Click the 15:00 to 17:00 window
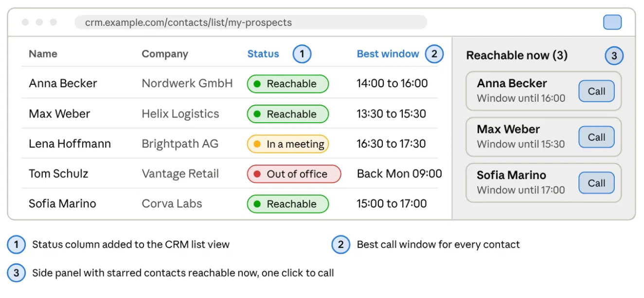Screen dimensions: 644x298 (x=392, y=204)
